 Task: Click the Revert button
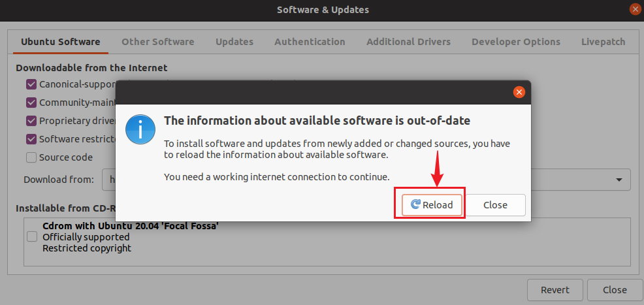click(555, 290)
